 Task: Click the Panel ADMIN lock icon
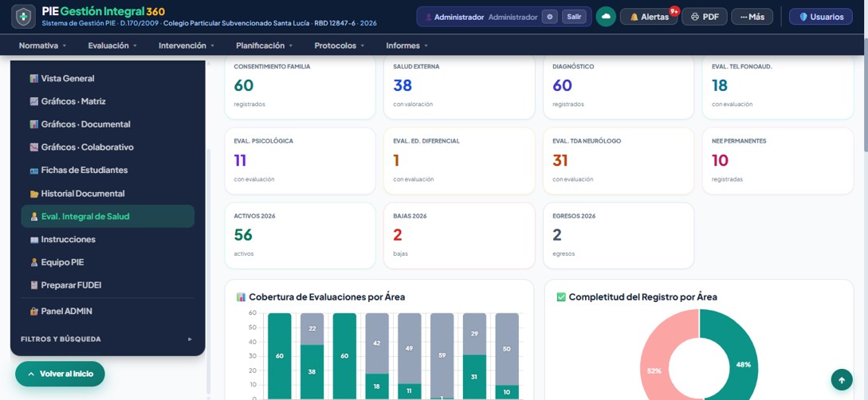[34, 312]
